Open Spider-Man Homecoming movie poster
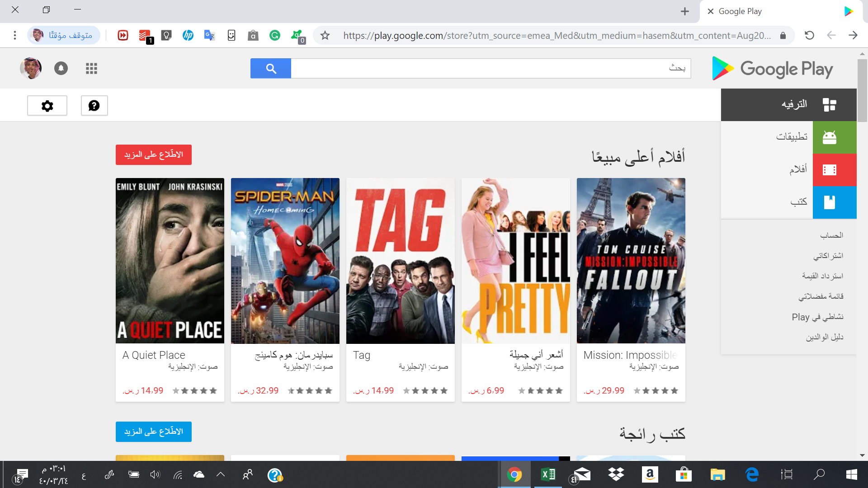This screenshot has width=868, height=488. coord(285,261)
